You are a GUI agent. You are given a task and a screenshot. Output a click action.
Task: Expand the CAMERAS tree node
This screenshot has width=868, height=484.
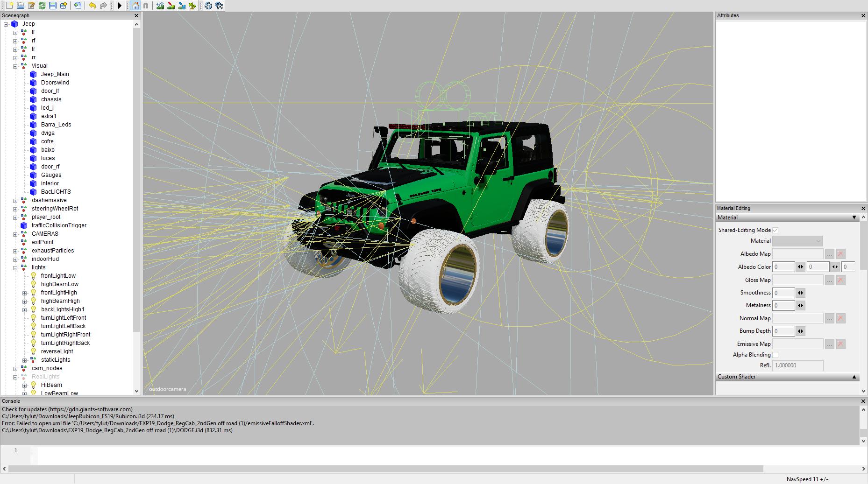tap(15, 234)
